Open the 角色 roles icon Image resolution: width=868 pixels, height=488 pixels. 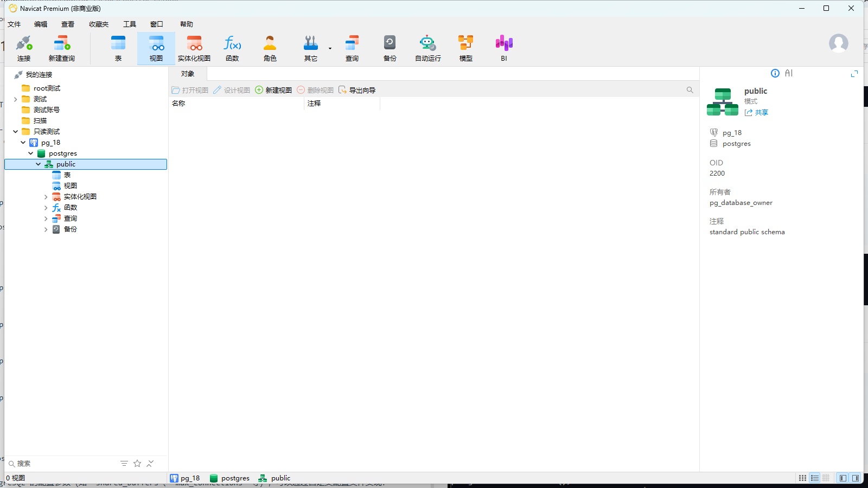pos(270,48)
